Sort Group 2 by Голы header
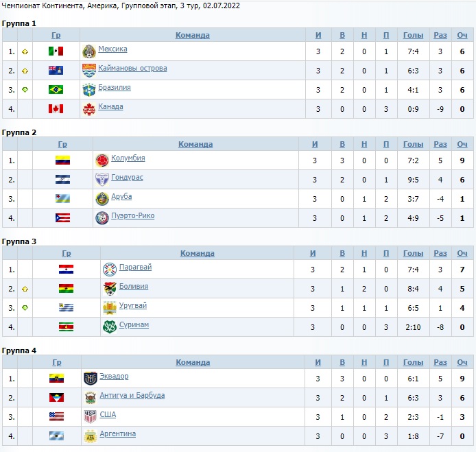Screen dimensions: 476x452 (413, 144)
